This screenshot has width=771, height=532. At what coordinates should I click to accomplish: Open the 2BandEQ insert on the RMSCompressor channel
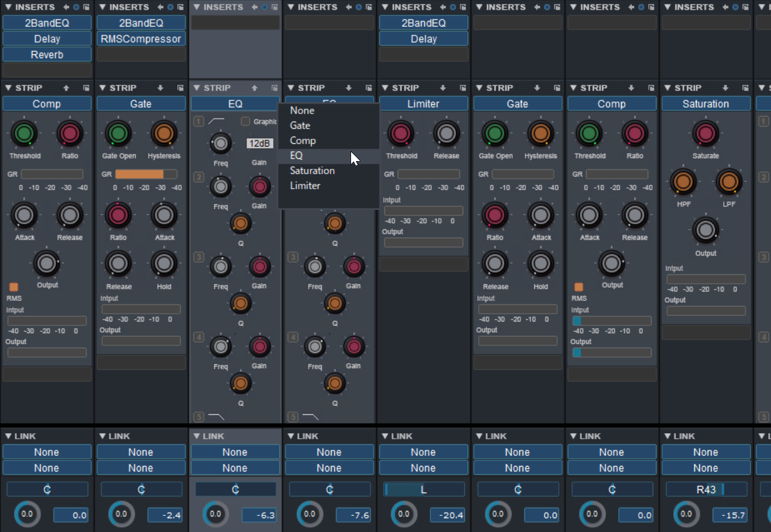pos(141,23)
